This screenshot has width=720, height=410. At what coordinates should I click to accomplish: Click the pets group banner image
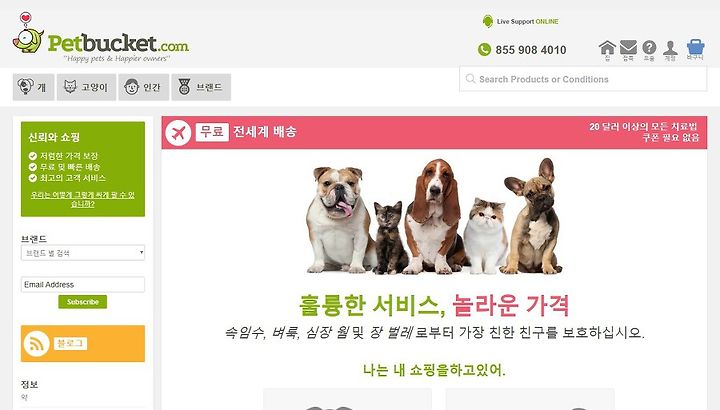click(434, 216)
